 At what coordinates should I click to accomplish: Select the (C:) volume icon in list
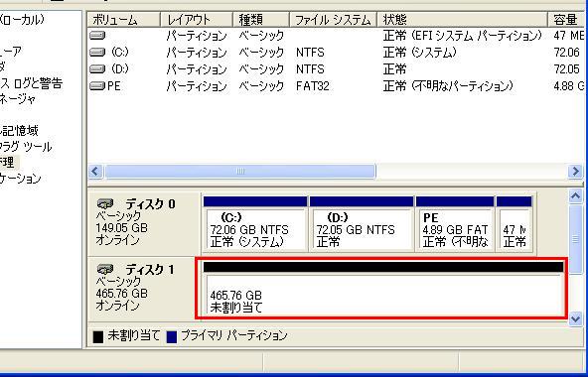tap(97, 53)
